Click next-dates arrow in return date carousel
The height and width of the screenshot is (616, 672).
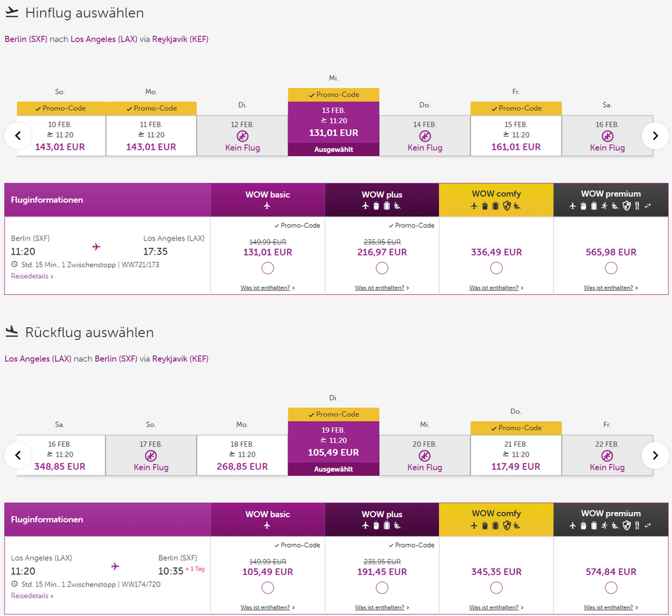[655, 455]
